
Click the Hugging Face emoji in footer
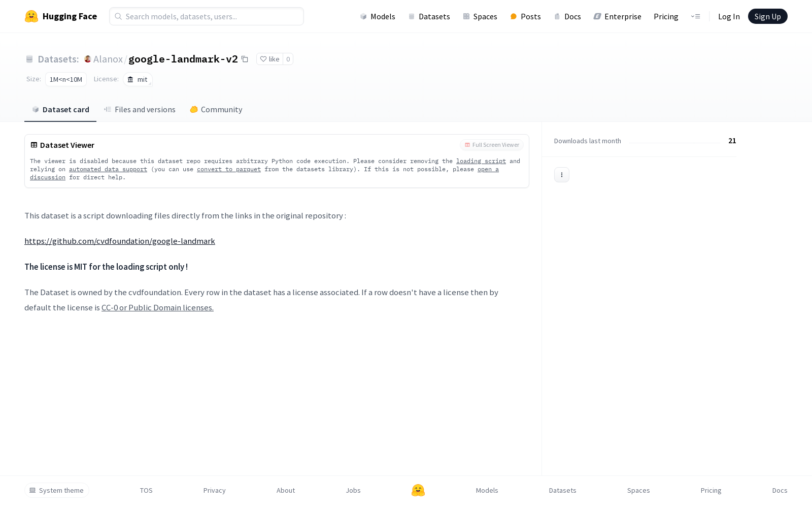tap(418, 490)
